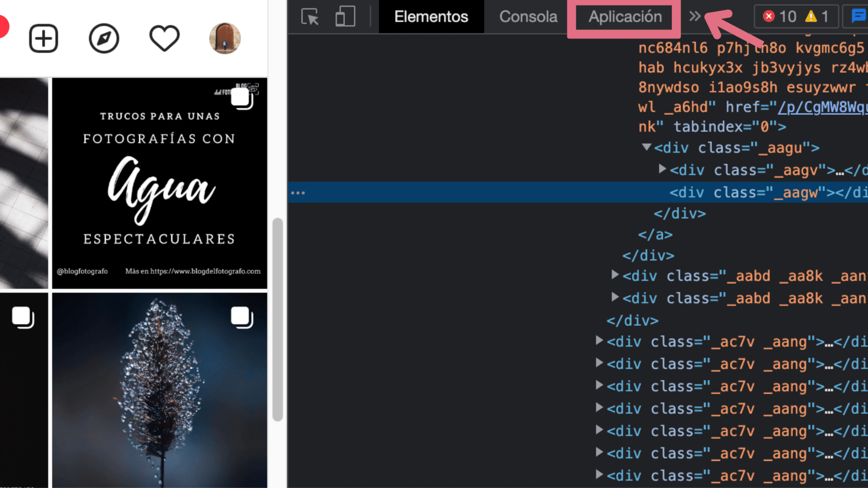Expand the third _ac7v _aang div
The width and height of the screenshot is (868, 488).
(599, 386)
